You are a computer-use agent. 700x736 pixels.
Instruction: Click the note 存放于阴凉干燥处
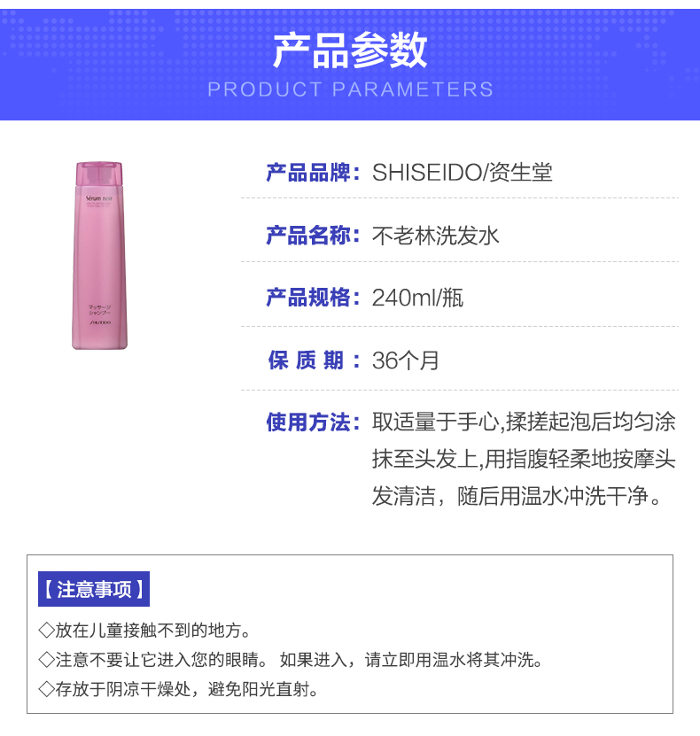click(178, 689)
